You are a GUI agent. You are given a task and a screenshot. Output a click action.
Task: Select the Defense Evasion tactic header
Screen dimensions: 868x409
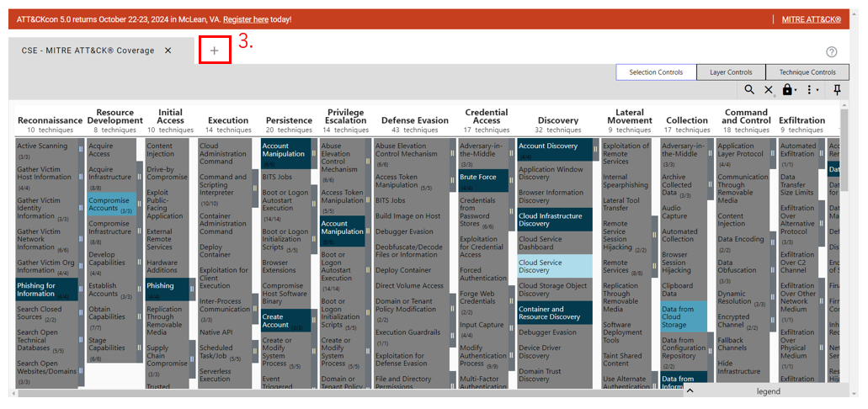point(414,120)
